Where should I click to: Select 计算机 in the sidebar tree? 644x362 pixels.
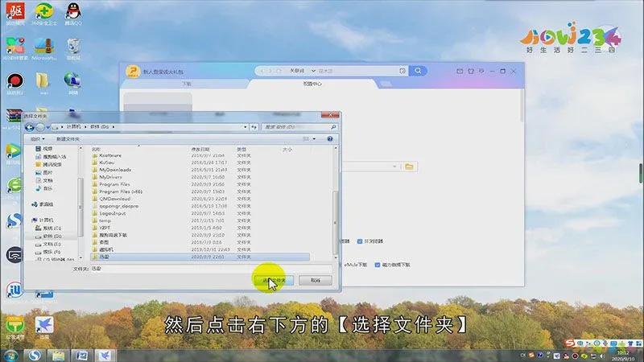(x=43, y=220)
